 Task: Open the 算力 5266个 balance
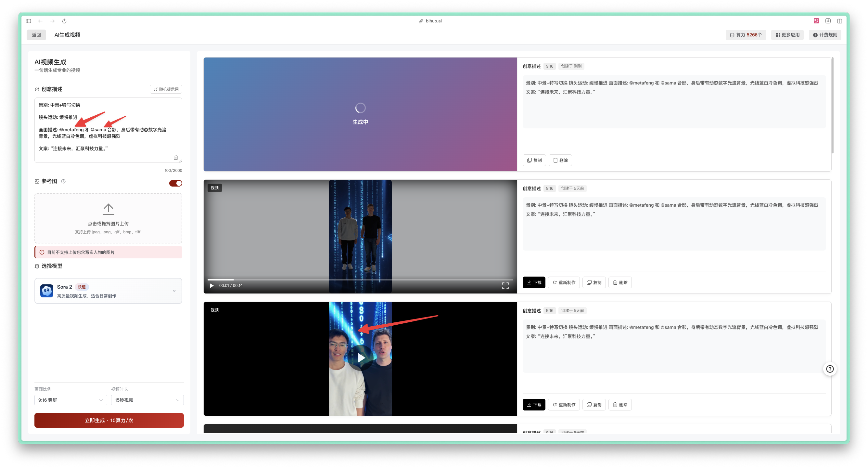(x=746, y=35)
